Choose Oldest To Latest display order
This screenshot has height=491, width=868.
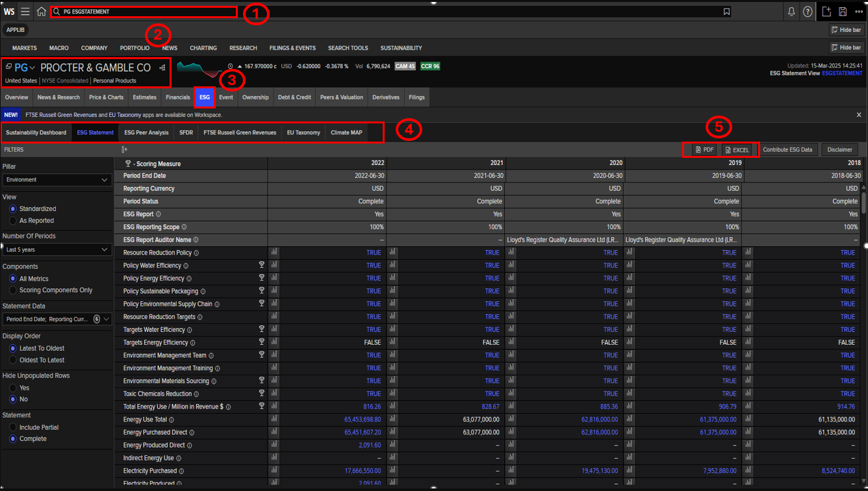click(x=12, y=360)
